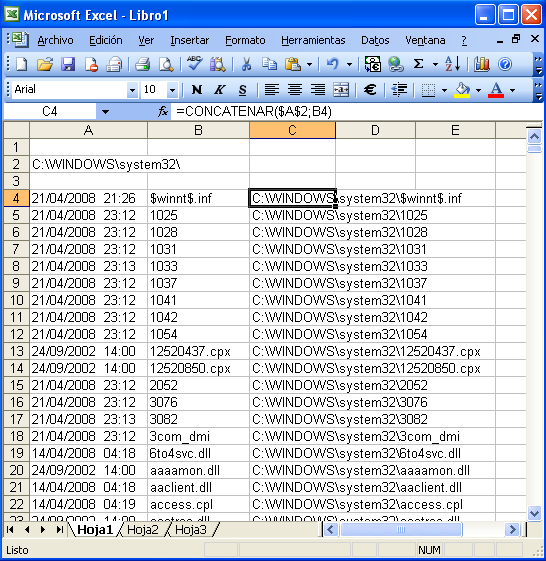This screenshot has height=561, width=546.
Task: Cut selection with scissors icon
Action: point(246,64)
